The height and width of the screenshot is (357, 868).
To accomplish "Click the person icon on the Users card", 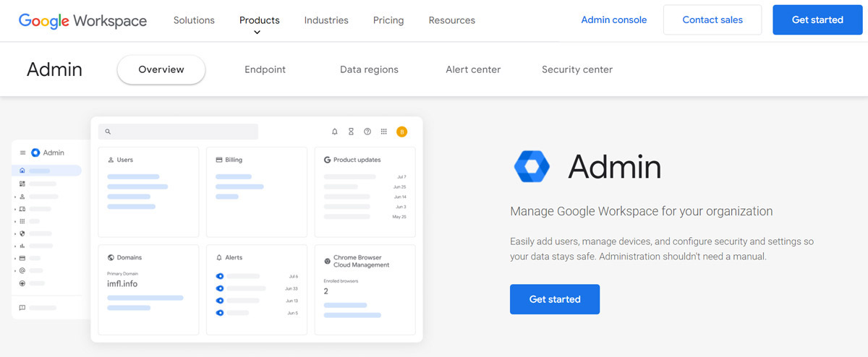I will [x=111, y=160].
